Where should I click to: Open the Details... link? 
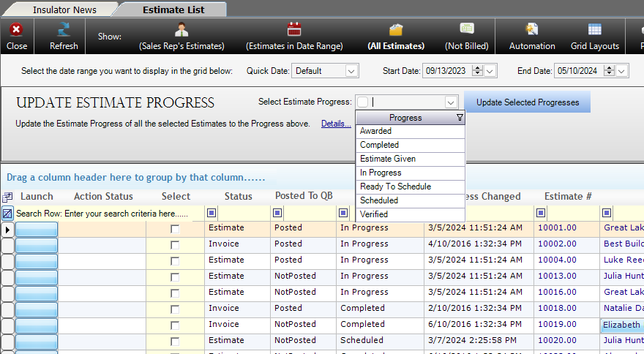coord(336,124)
